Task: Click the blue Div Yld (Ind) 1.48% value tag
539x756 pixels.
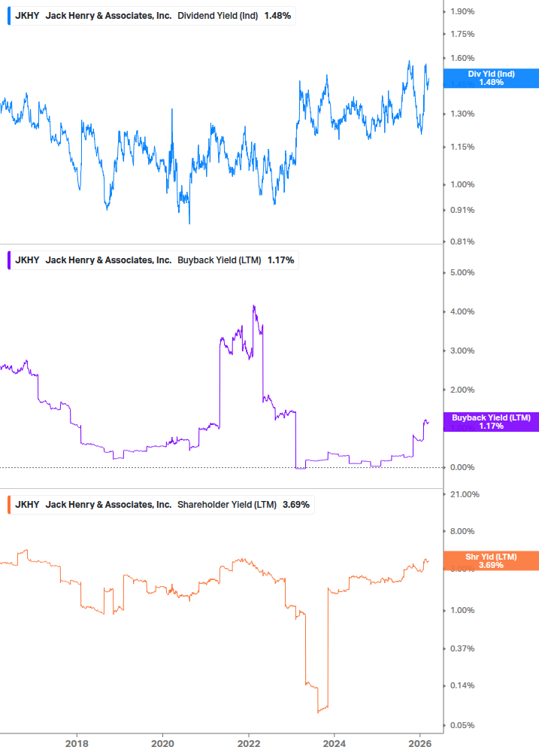Action: click(x=491, y=78)
